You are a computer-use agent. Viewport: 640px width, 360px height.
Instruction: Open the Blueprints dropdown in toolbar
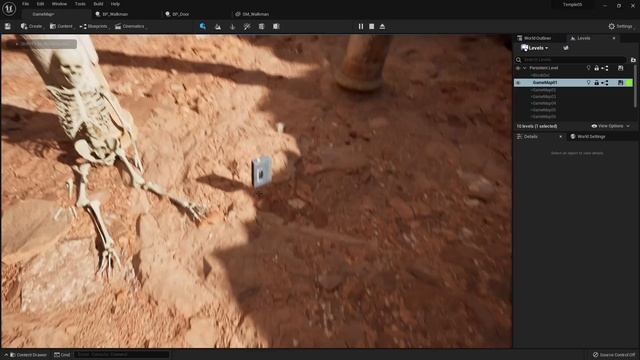(93, 26)
